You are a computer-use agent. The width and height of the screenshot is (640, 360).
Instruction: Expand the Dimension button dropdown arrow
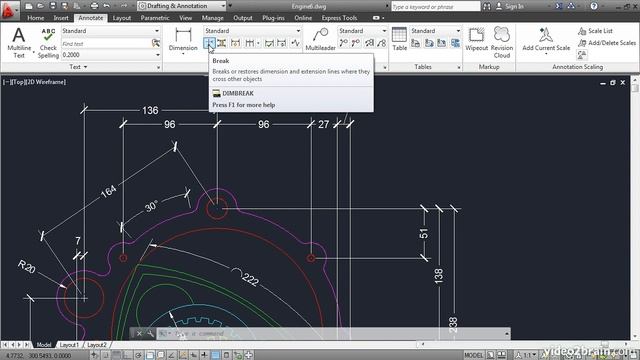point(183,54)
